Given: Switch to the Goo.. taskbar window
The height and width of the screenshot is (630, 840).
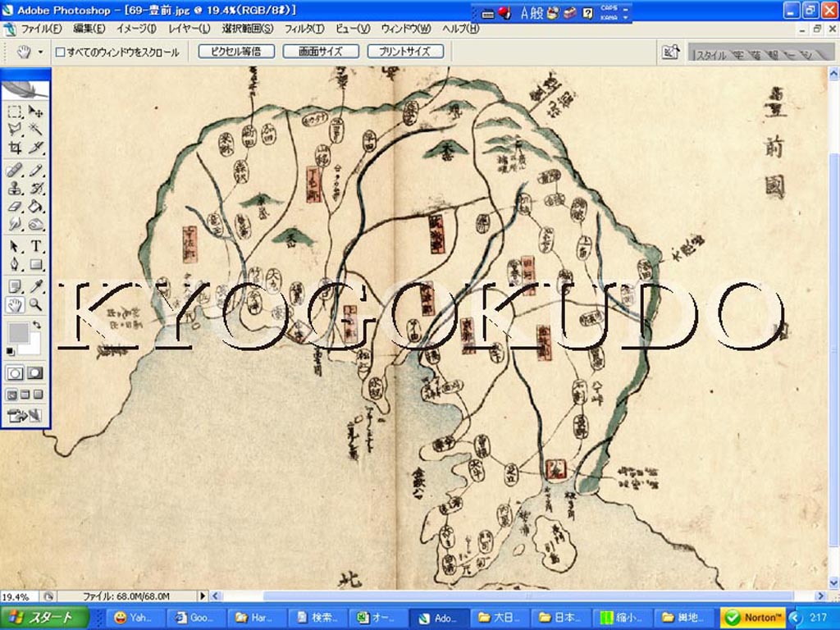Looking at the screenshot, I should (x=195, y=618).
